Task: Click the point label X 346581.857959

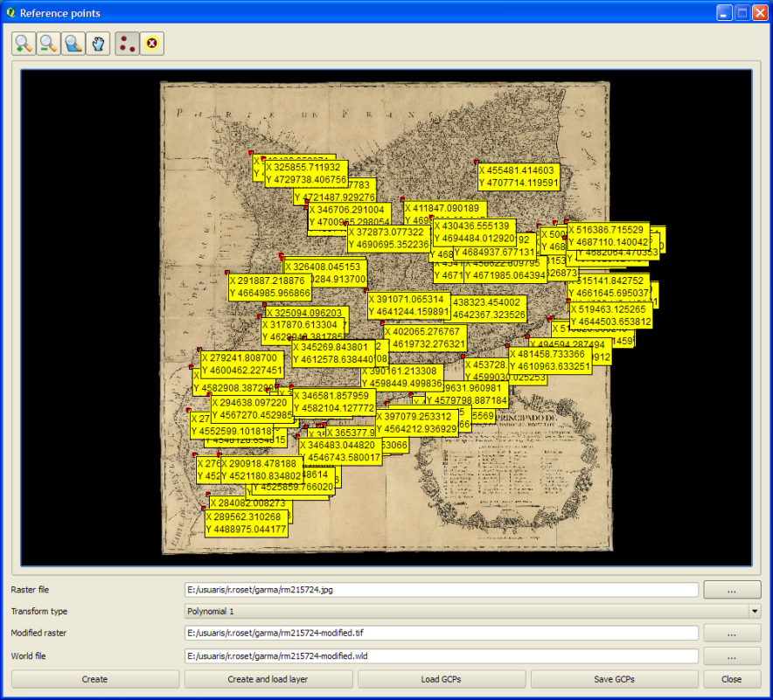Action: (x=334, y=402)
